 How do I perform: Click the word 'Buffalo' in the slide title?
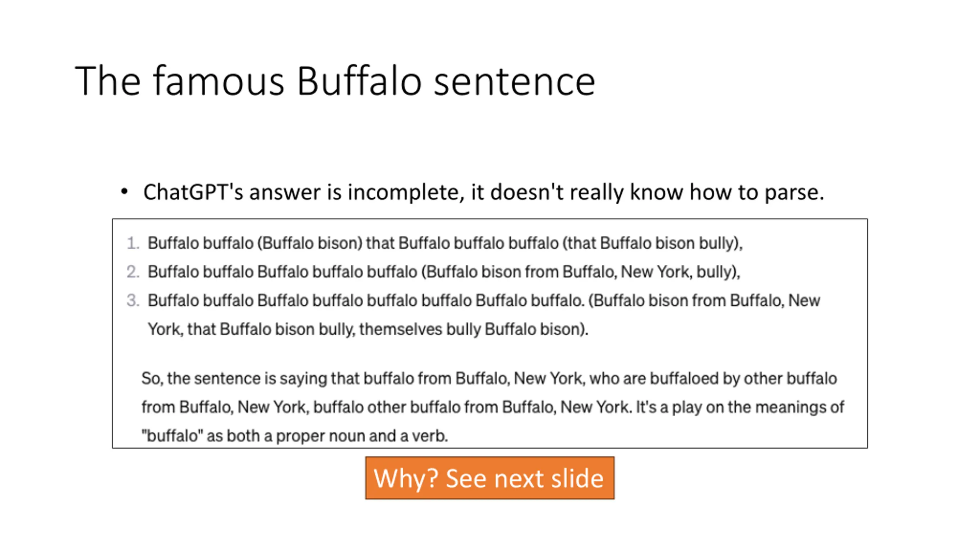tap(359, 81)
